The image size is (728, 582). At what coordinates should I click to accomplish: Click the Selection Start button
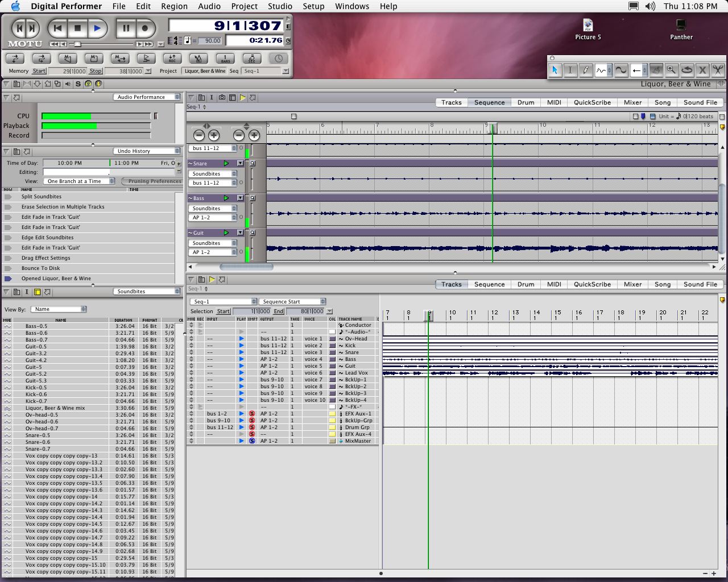pos(224,311)
